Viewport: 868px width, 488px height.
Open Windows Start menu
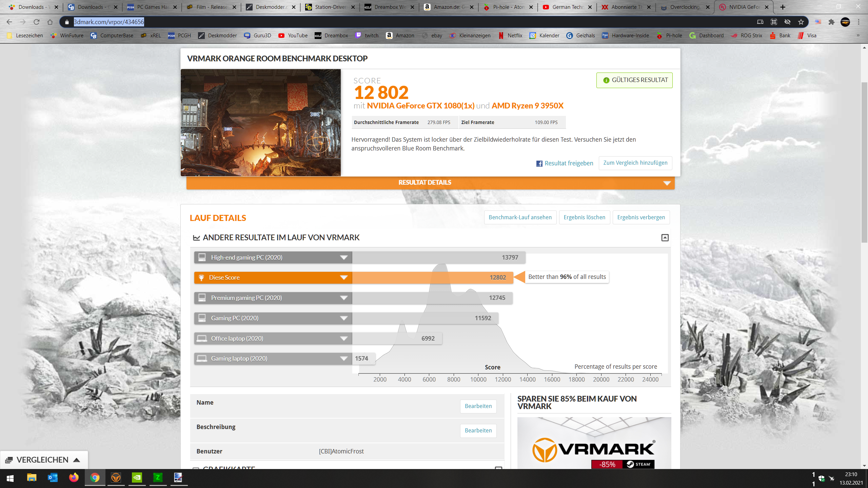point(10,478)
